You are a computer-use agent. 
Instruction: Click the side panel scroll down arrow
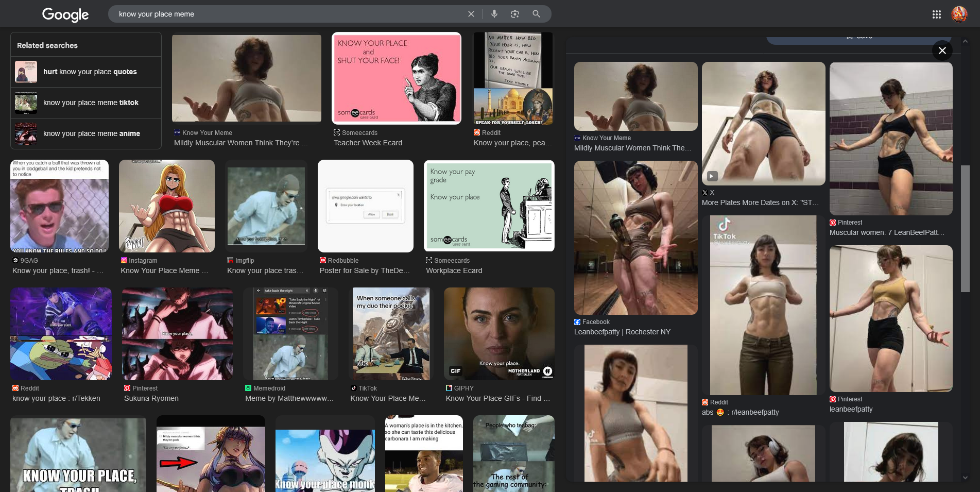[965, 478]
